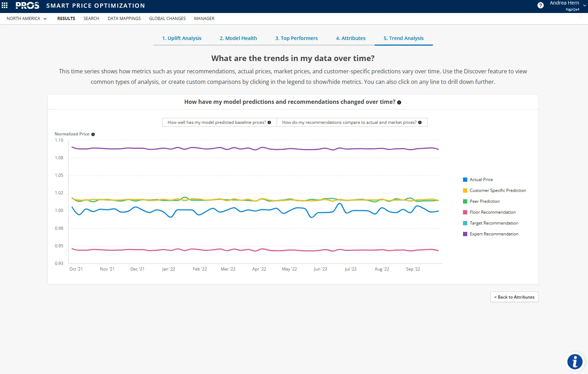Open the DATA MAPPINGS menu

tap(124, 19)
